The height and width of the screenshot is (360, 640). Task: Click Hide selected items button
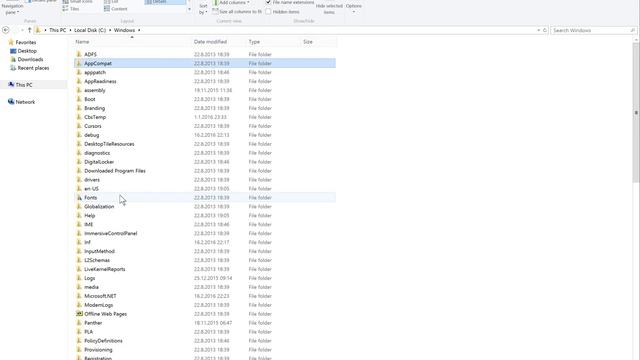(x=329, y=8)
